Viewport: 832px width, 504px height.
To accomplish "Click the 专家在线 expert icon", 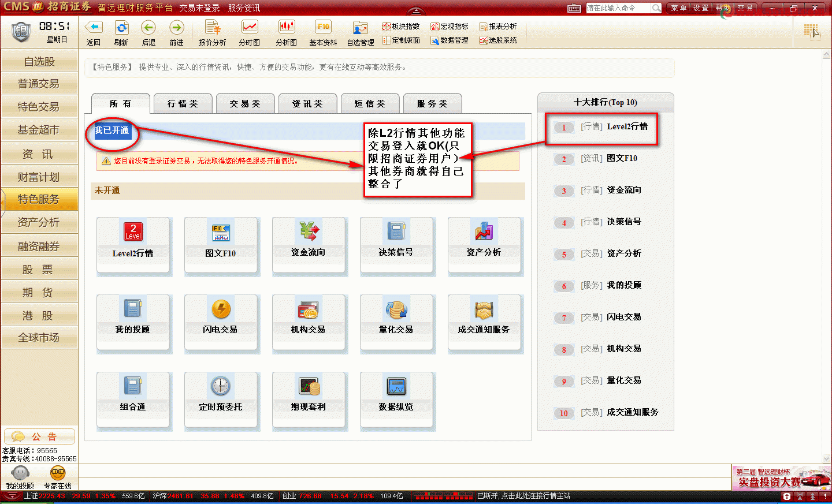I will 57,473.
